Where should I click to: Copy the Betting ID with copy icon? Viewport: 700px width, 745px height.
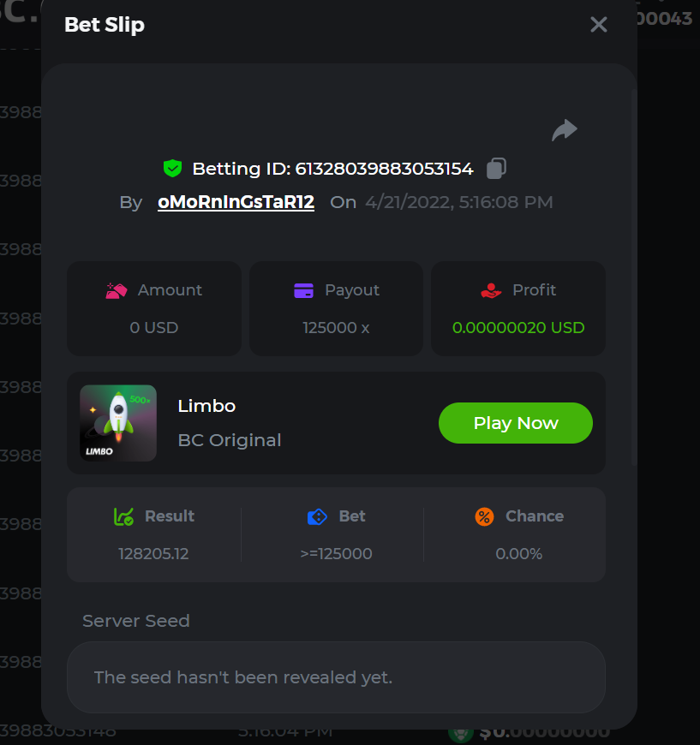[x=495, y=169]
